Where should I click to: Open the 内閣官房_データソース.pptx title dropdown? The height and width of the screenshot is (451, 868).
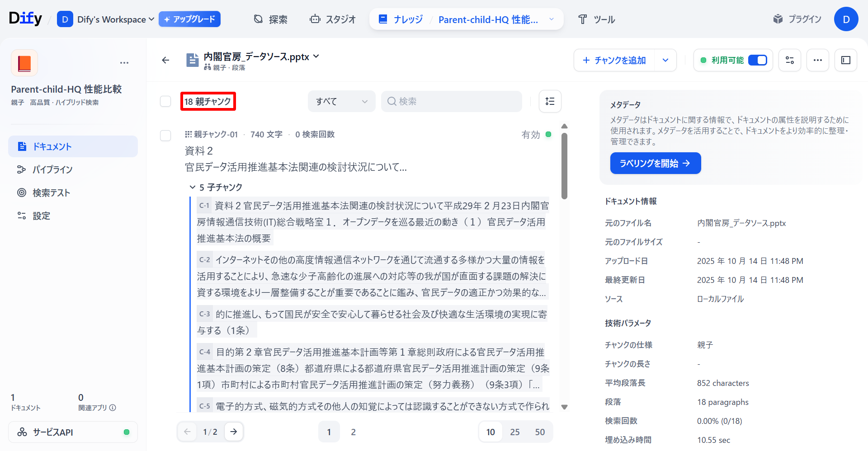pos(316,56)
